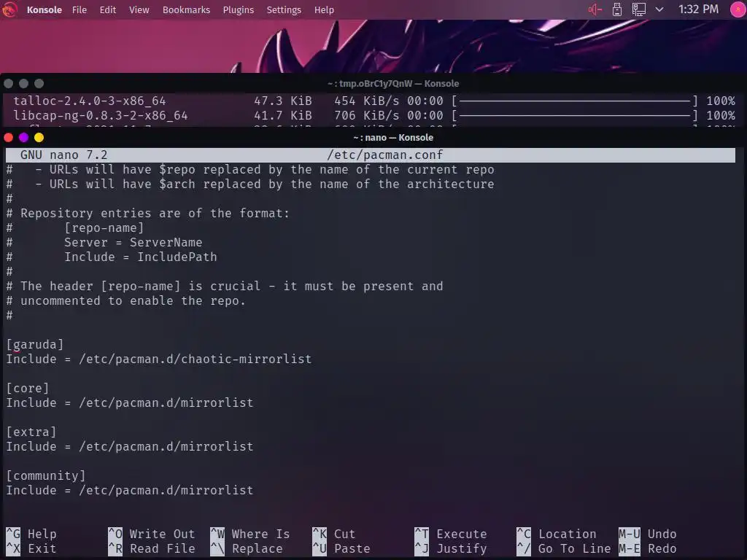
Task: Open the Bookmarks menu
Action: tap(186, 9)
